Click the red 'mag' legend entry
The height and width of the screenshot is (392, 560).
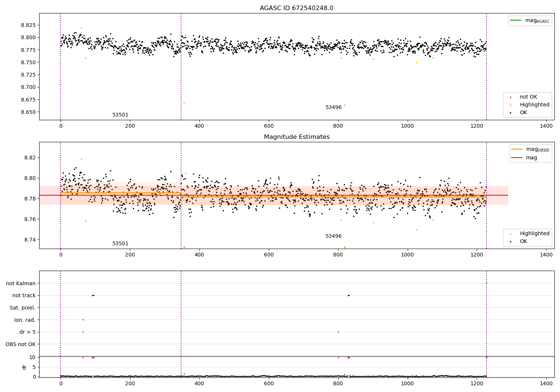point(524,158)
